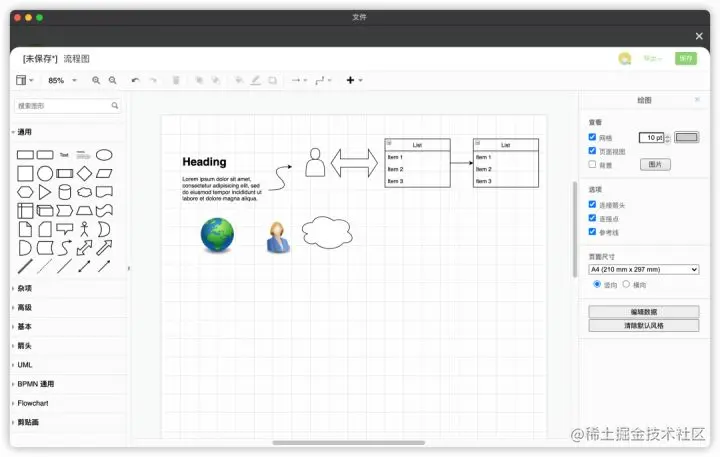Screen dimensions: 720x457
Task: Toggle the 参考线 guides checkbox
Action: pyautogui.click(x=592, y=231)
